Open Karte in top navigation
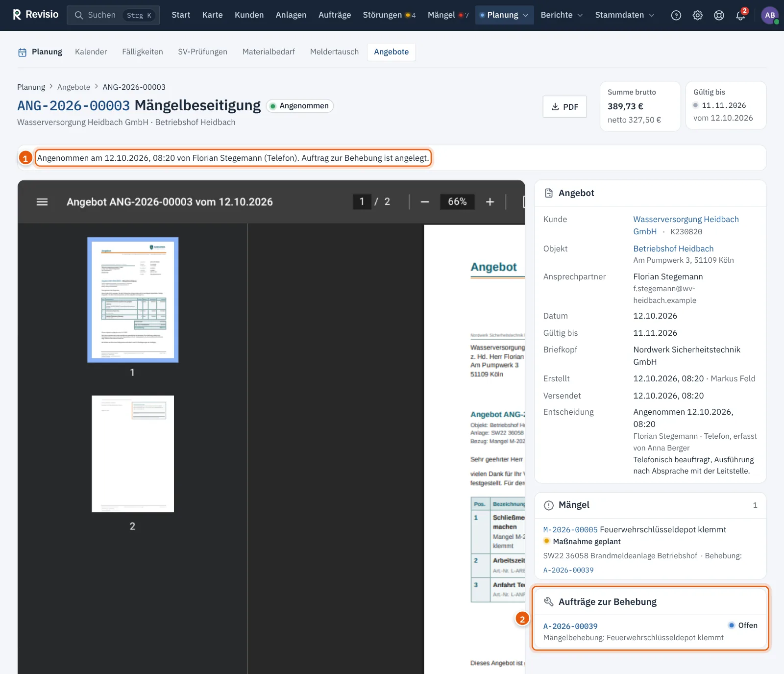 pos(213,15)
